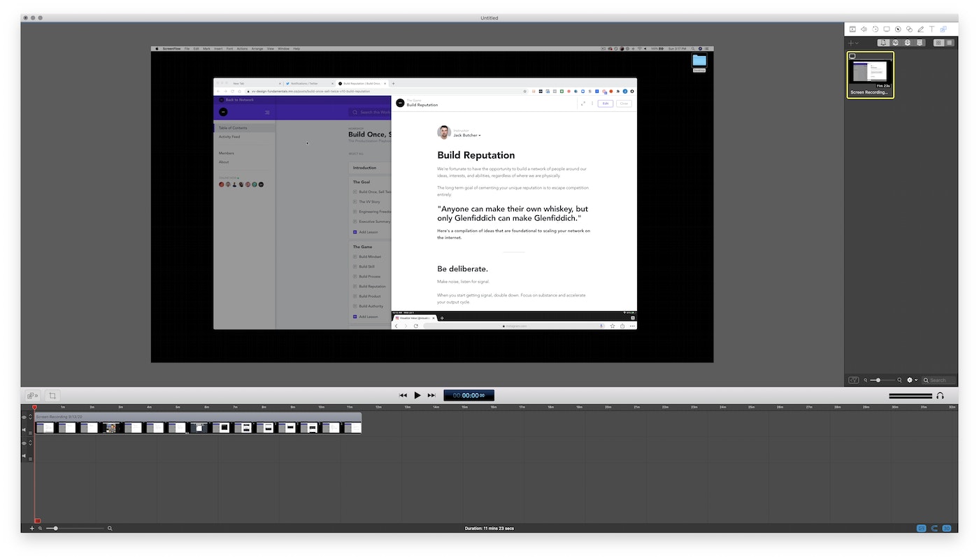
Task: Open the clip actions button with double arrows
Action: [32, 396]
